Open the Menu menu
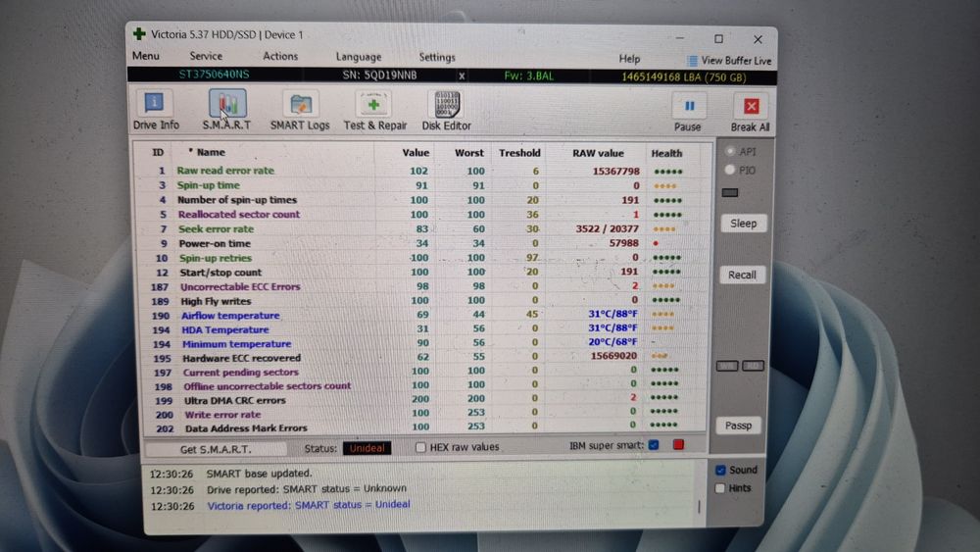980x552 pixels. click(146, 56)
